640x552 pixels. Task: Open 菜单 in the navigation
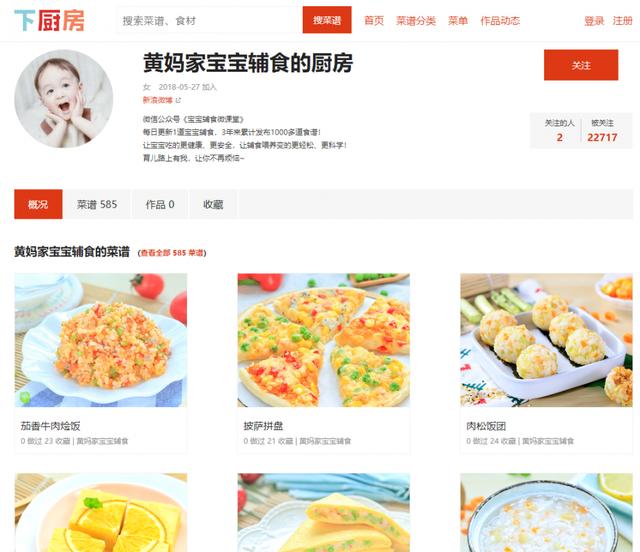tap(458, 20)
